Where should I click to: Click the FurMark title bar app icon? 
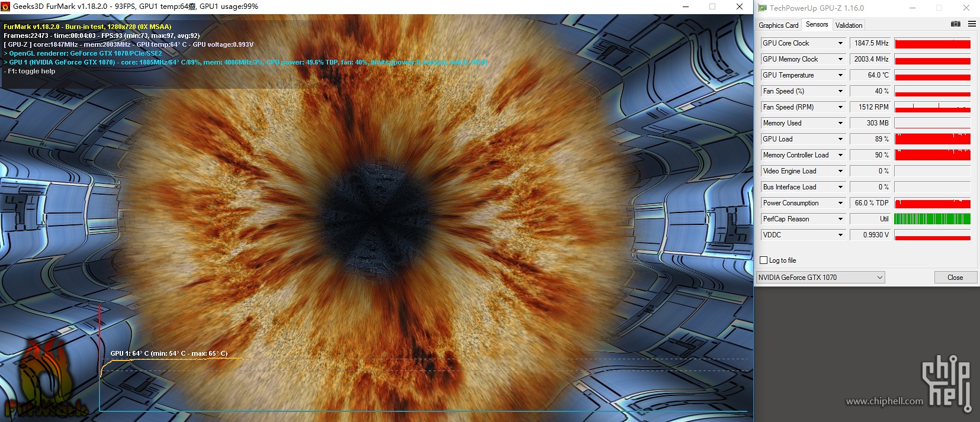[x=5, y=7]
